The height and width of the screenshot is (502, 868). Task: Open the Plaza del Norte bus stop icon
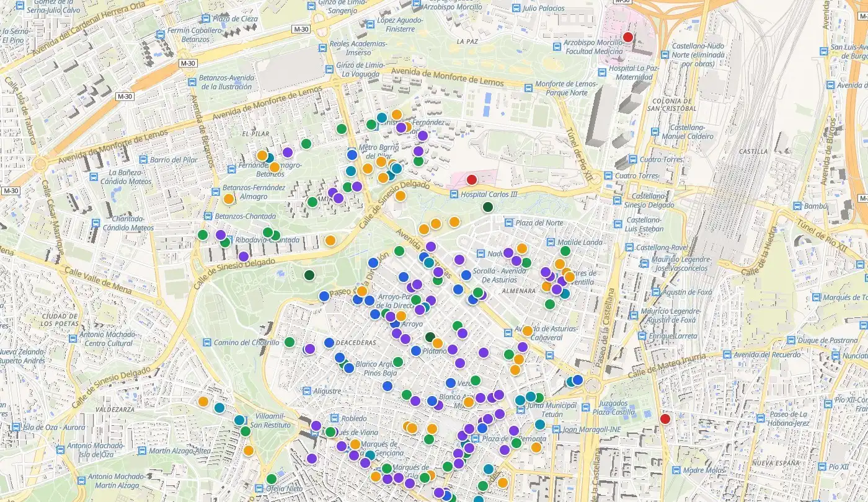[x=510, y=222]
